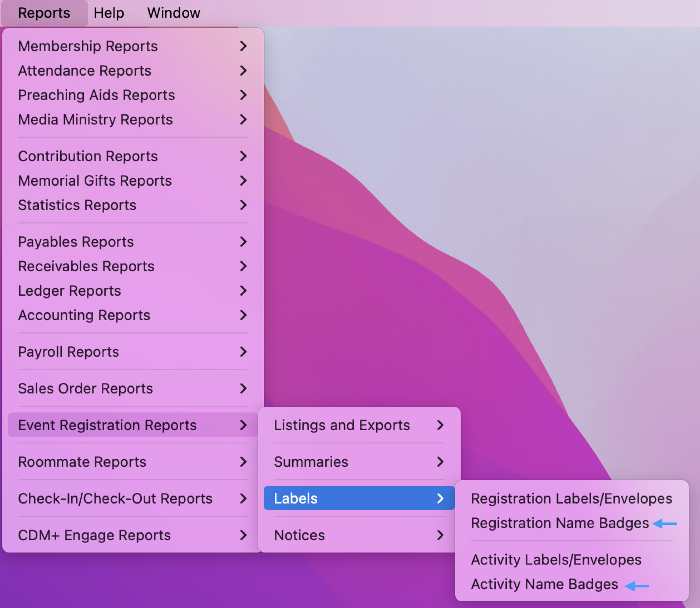The height and width of the screenshot is (608, 700).
Task: Select Activity Name Badges
Action: [x=544, y=584]
